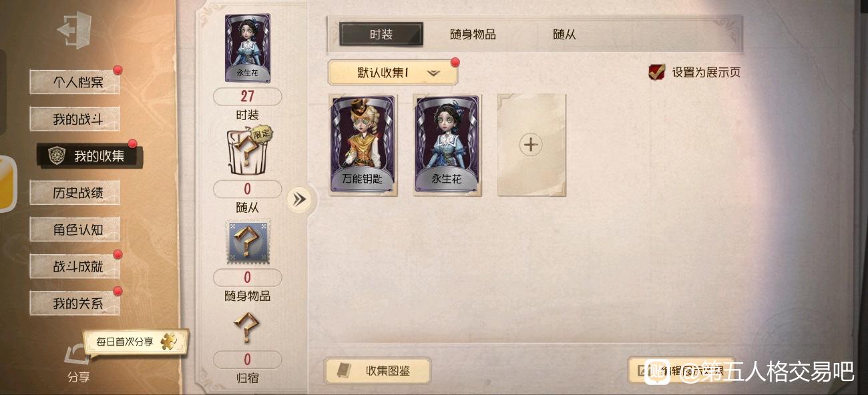Click the shield icon on 我的收集

pyautogui.click(x=56, y=155)
